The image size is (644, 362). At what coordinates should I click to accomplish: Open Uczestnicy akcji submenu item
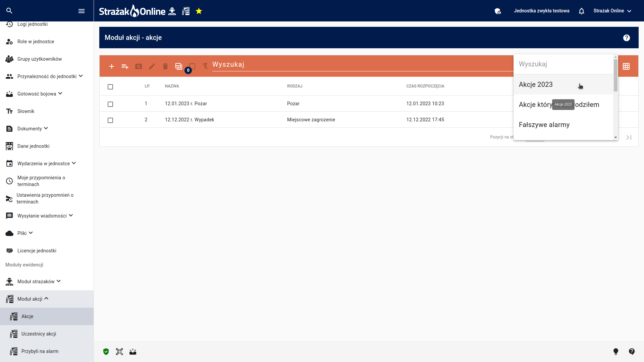click(x=47, y=334)
